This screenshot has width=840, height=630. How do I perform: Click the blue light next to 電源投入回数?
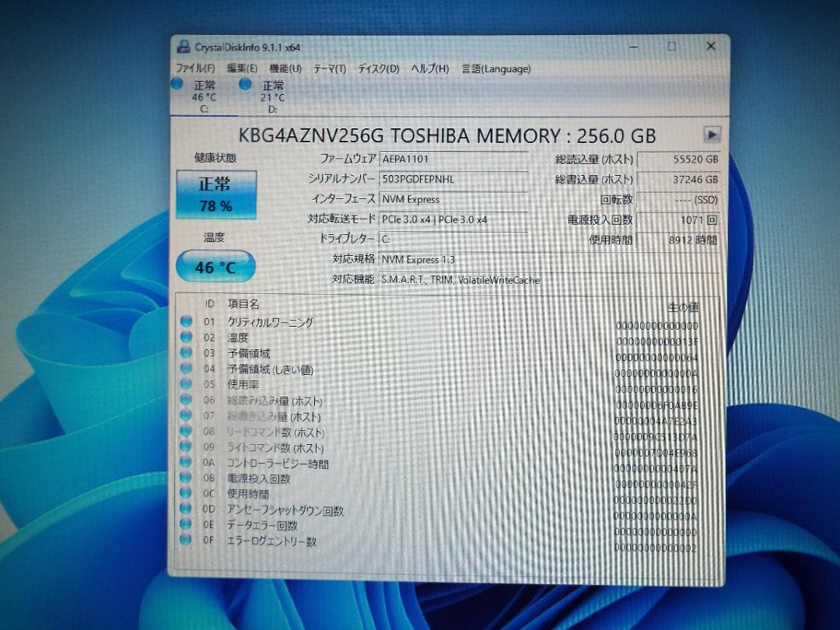pos(184,478)
